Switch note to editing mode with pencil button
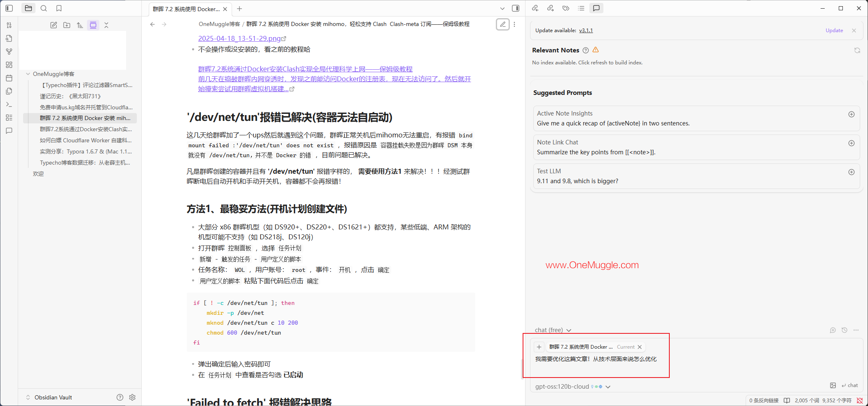 (503, 24)
